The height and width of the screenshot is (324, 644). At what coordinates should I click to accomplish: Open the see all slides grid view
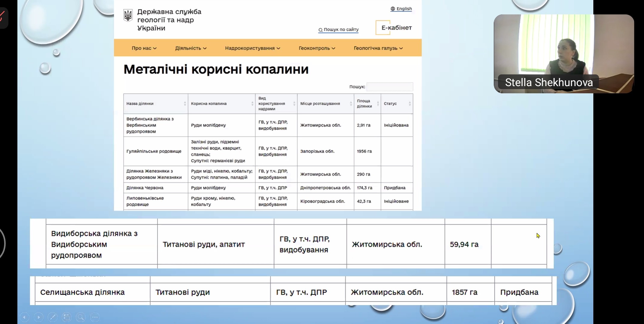[x=67, y=317]
